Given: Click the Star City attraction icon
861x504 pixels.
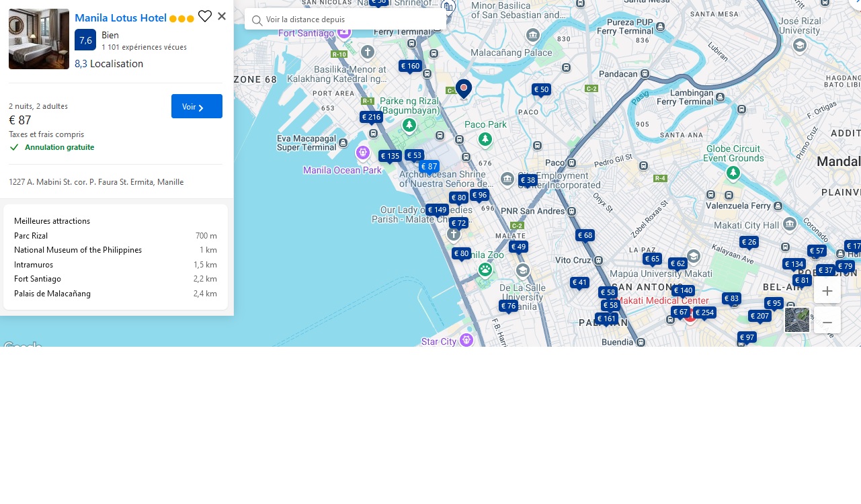Looking at the screenshot, I should tap(466, 340).
